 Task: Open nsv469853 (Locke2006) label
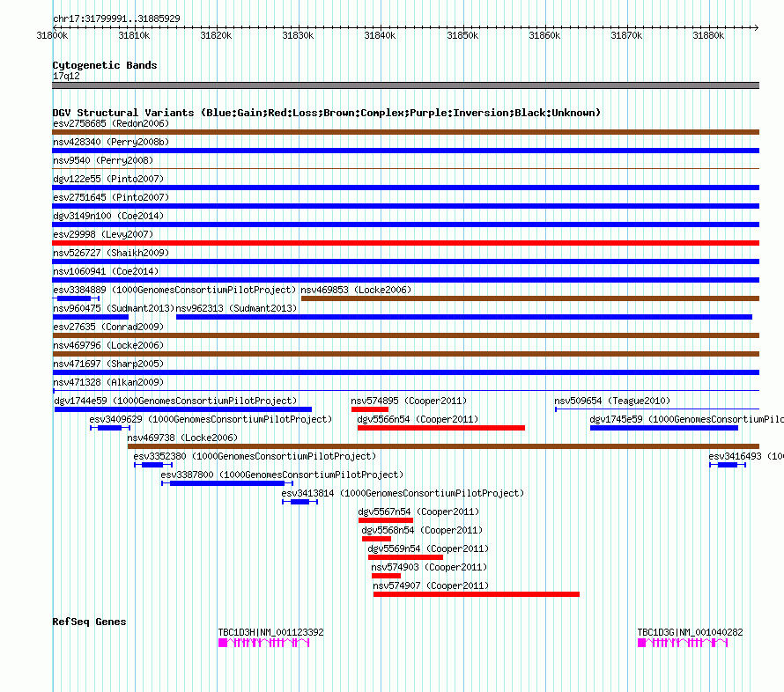click(356, 290)
